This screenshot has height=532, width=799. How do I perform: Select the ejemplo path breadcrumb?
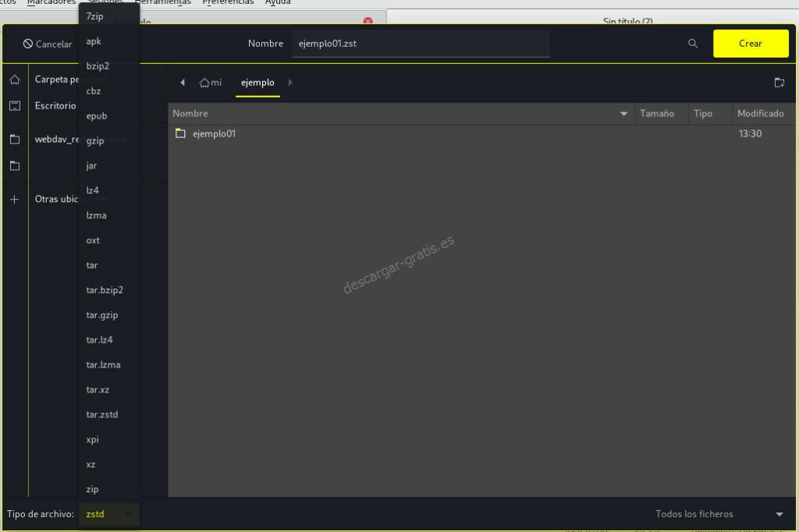coord(257,83)
